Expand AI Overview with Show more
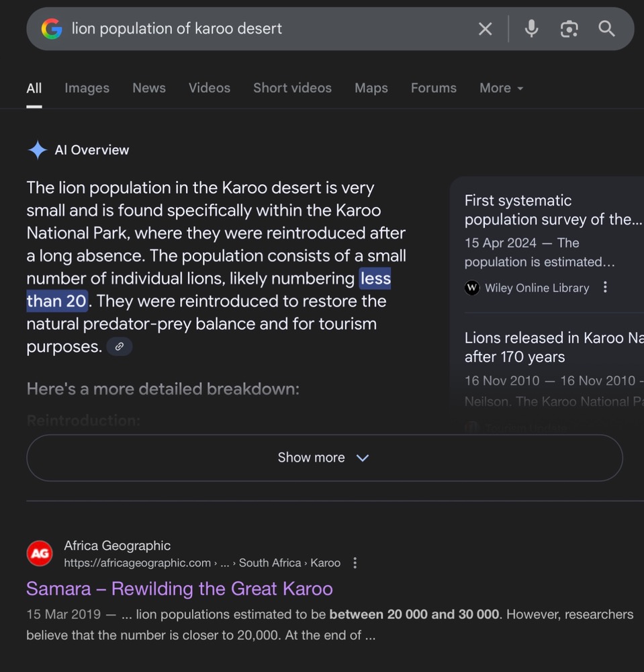The width and height of the screenshot is (644, 672). (x=324, y=458)
